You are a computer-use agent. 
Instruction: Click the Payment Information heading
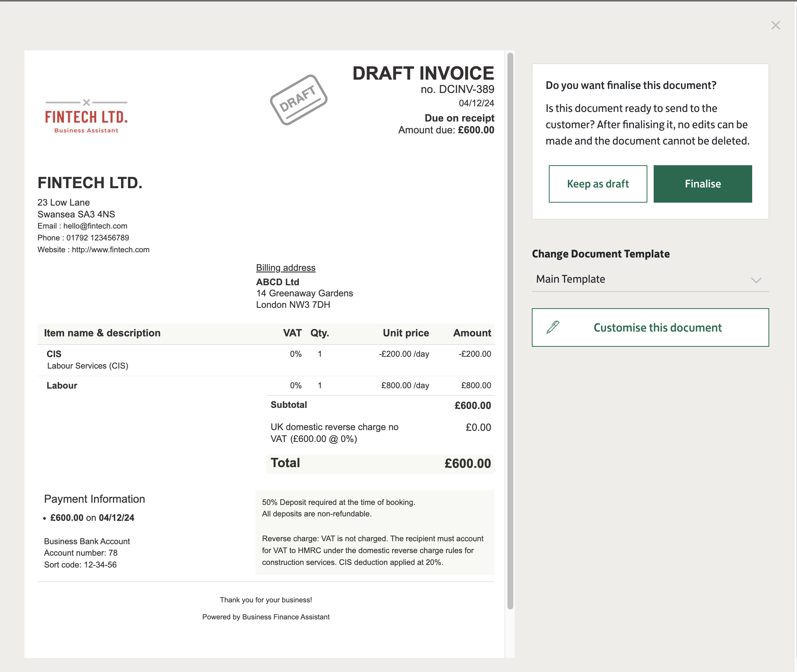pyautogui.click(x=94, y=499)
